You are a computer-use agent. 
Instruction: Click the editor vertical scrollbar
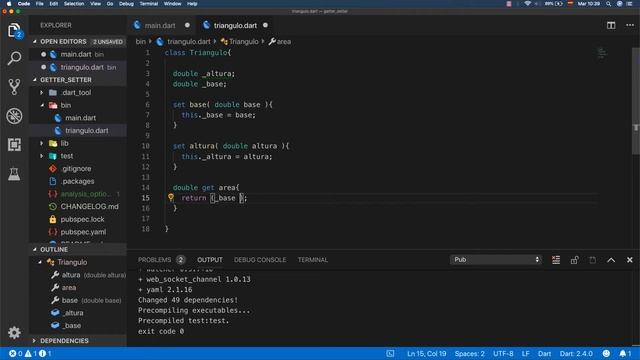636,102
